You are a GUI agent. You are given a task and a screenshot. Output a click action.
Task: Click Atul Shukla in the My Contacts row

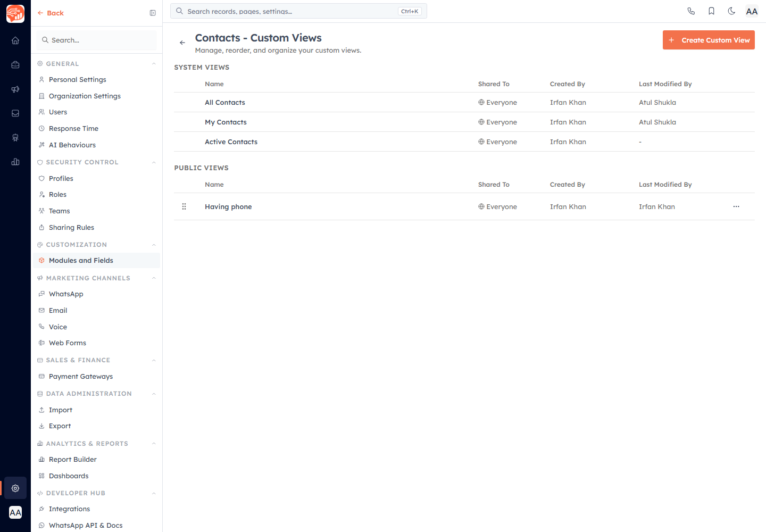(x=657, y=122)
